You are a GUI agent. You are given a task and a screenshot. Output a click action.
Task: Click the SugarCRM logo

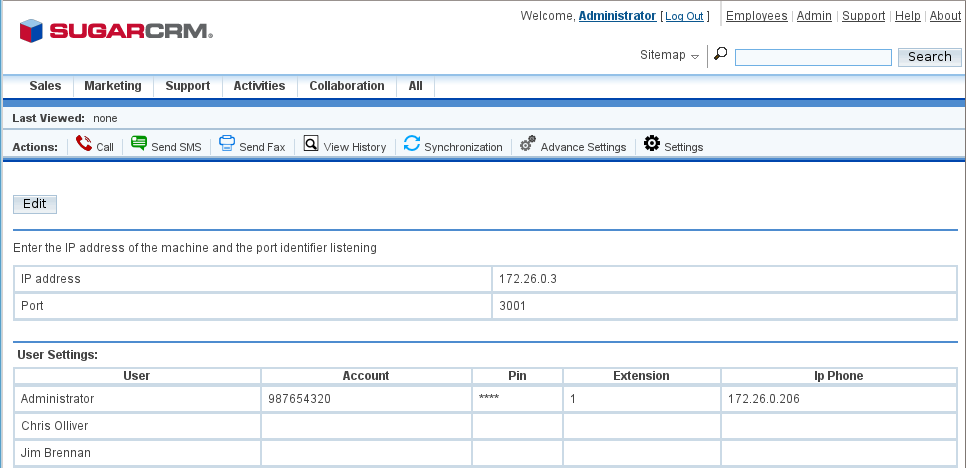tap(115, 30)
